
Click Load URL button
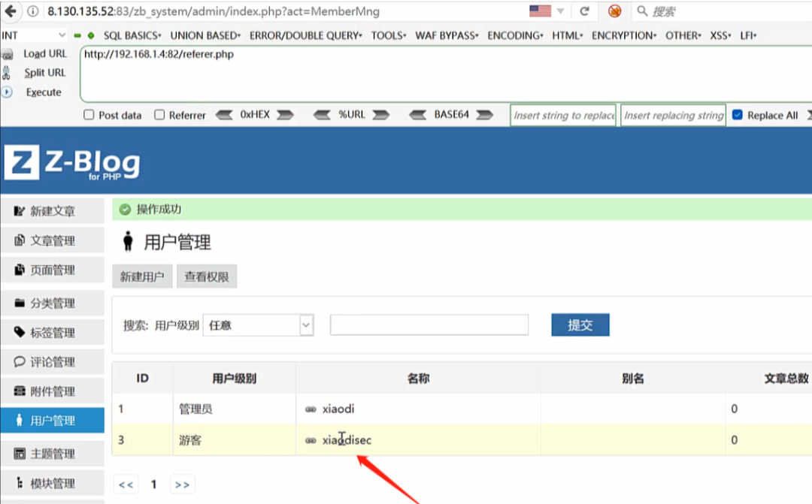coord(44,54)
